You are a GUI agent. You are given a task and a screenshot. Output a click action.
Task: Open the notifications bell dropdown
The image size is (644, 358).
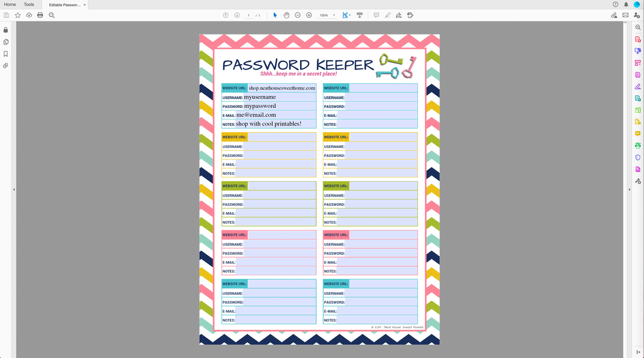625,4
